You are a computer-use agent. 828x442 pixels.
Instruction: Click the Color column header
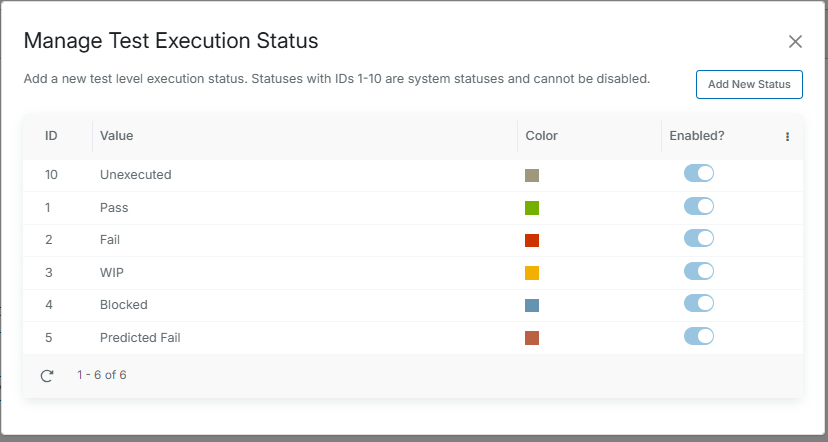pos(542,135)
